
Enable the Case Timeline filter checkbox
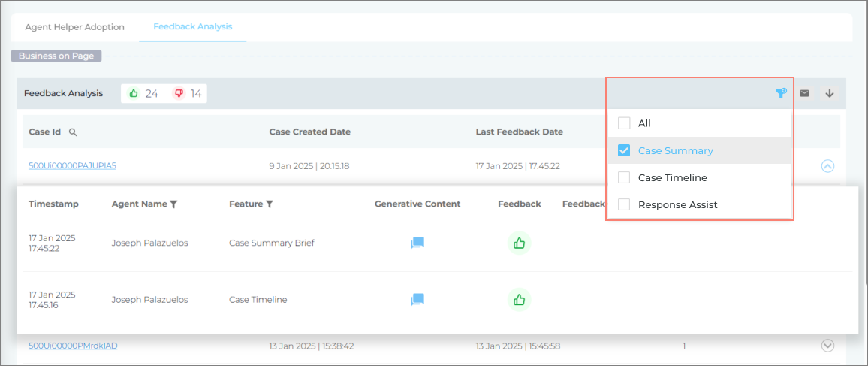coord(624,177)
